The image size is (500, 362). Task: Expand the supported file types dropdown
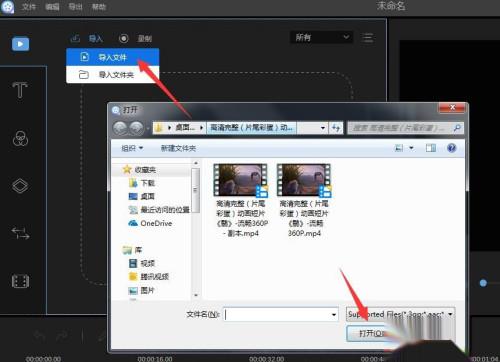click(400, 314)
